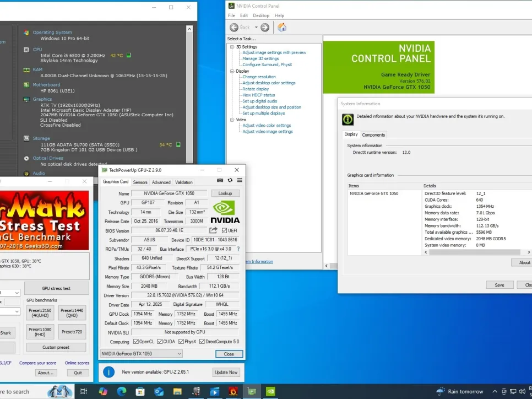
Task: Select NVIDIA GeForce GTX 1050 in Items list
Action: 374,193
